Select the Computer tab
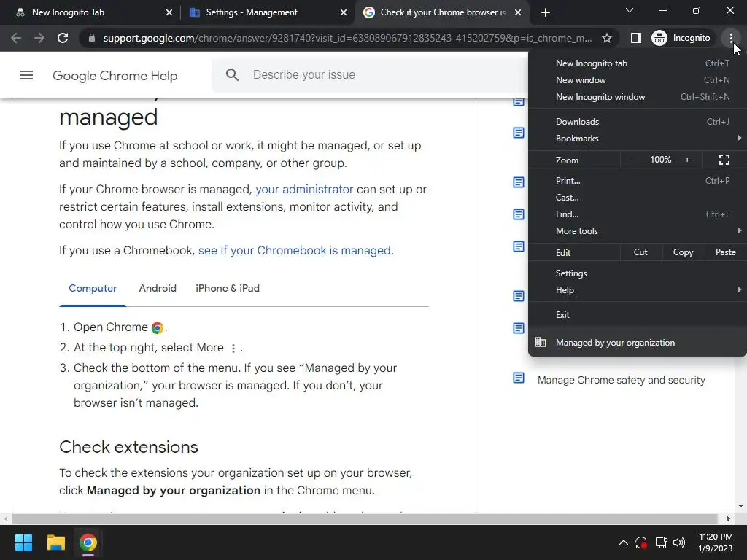 point(93,289)
